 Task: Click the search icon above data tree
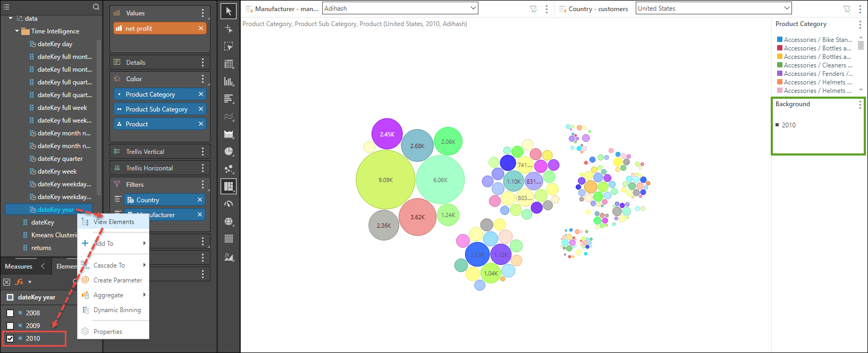click(x=96, y=7)
